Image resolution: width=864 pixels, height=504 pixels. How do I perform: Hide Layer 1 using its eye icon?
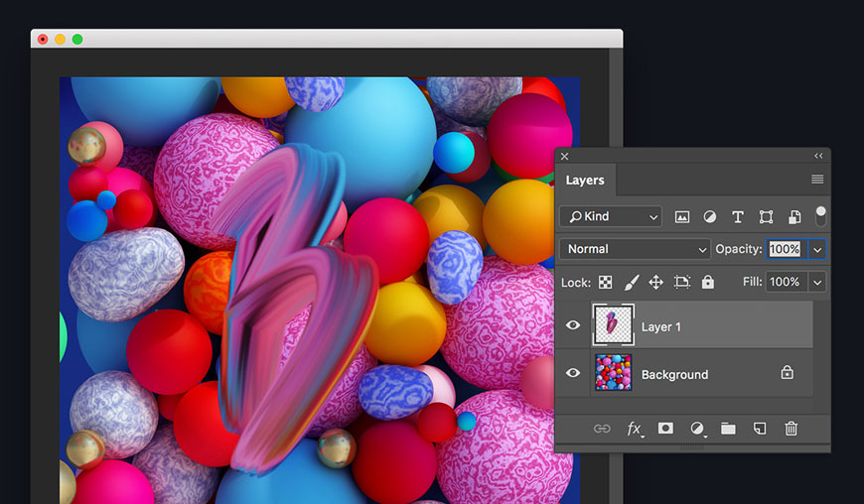click(573, 325)
